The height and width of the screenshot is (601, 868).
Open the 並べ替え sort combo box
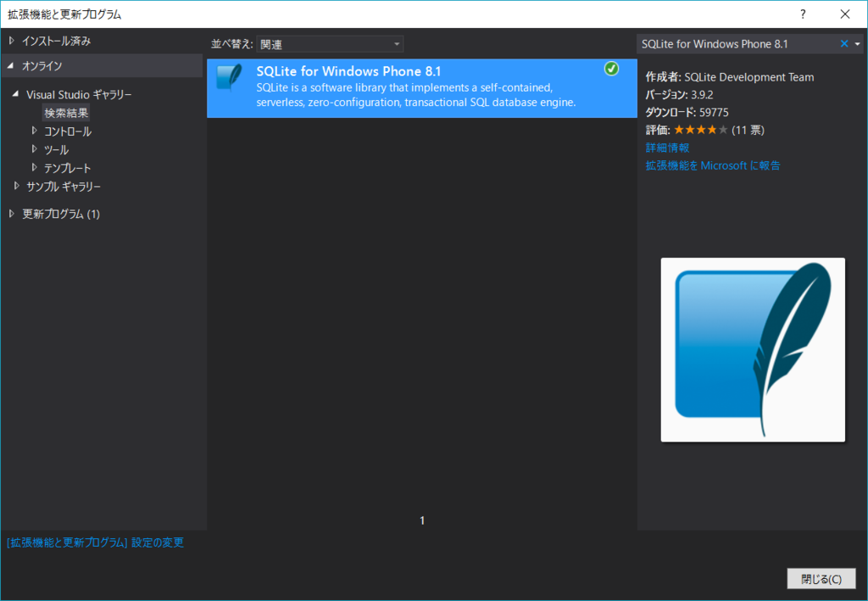click(x=330, y=44)
